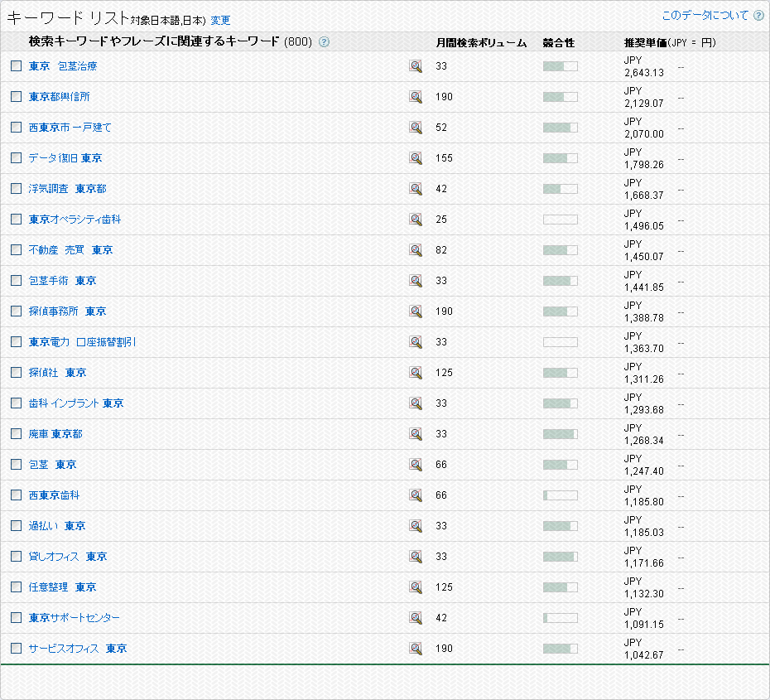
Task: Click magnifier icon for 貸しオフィス 東京
Action: tap(416, 557)
